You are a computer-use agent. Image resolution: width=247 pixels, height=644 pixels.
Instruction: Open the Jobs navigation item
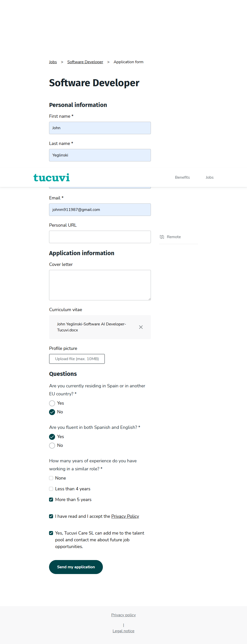coord(209,177)
